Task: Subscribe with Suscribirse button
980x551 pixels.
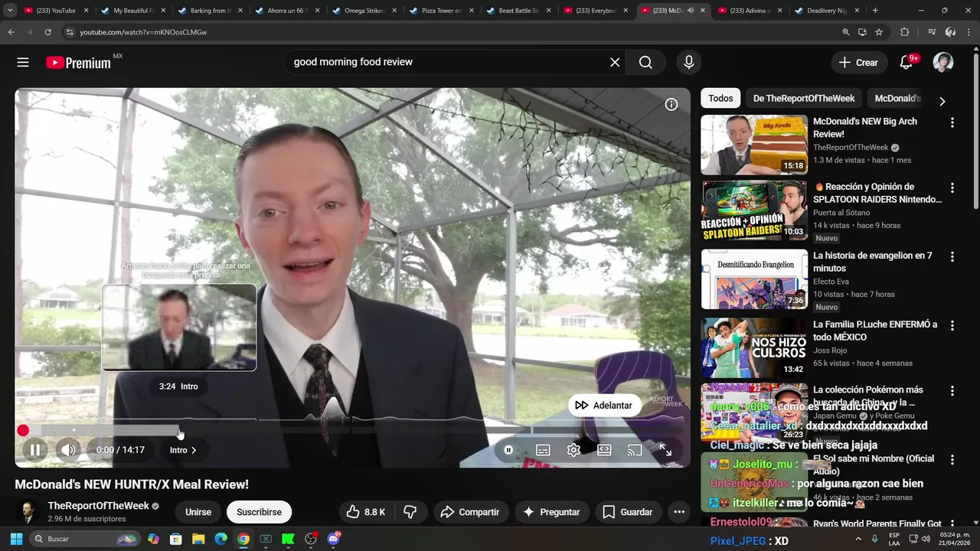Action: (259, 512)
